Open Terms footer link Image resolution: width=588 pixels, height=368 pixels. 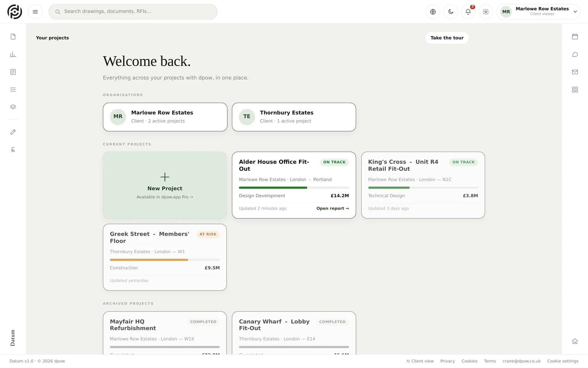tap(490, 361)
